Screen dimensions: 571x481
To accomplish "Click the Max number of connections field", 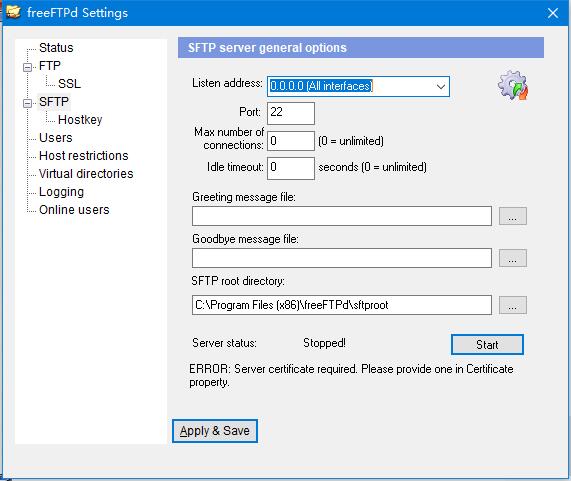I will (x=291, y=141).
